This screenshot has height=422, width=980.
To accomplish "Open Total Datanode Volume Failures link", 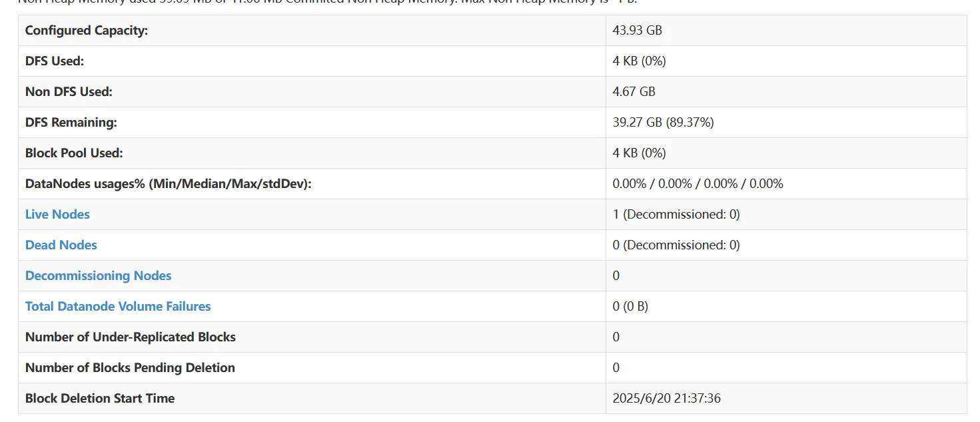I will click(118, 306).
